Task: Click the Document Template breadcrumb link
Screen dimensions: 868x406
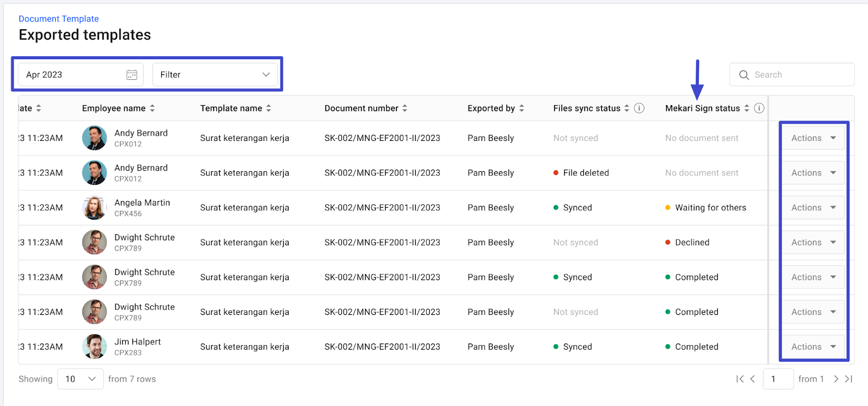Action: point(59,19)
